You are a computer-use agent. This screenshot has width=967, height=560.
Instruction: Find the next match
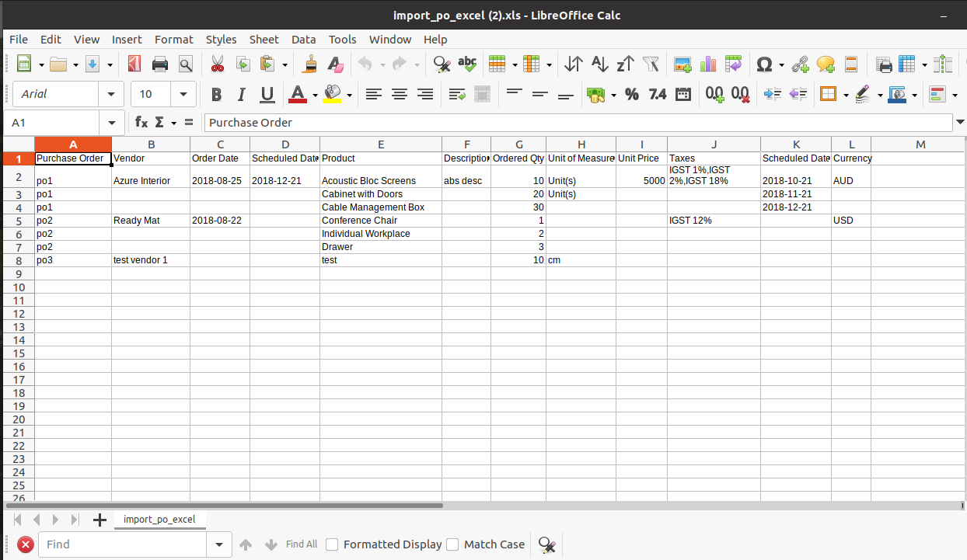271,544
